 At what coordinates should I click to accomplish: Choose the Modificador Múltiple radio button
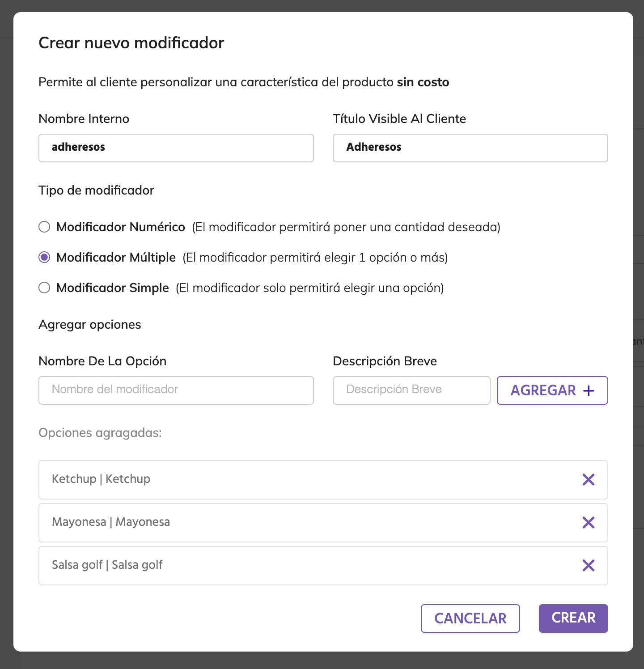pos(44,258)
